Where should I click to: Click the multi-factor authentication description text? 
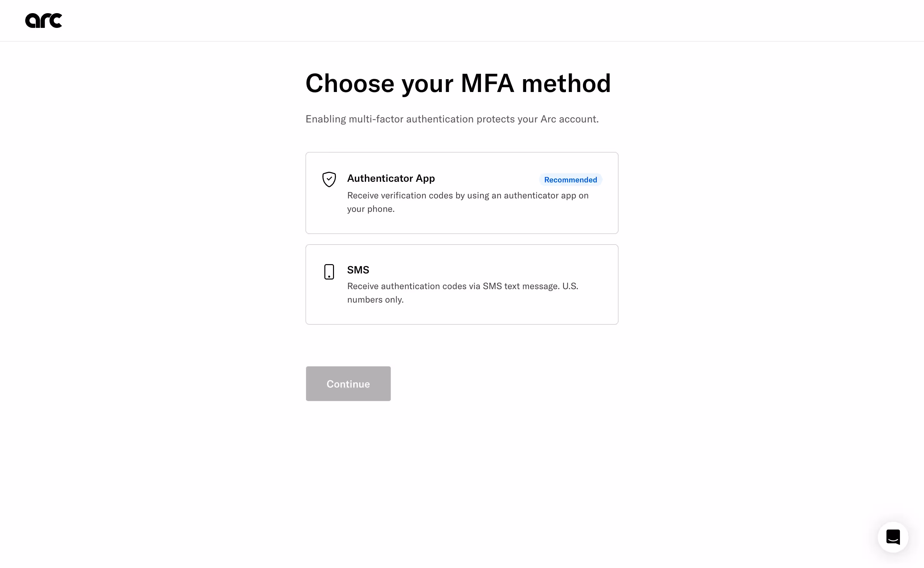coord(452,119)
